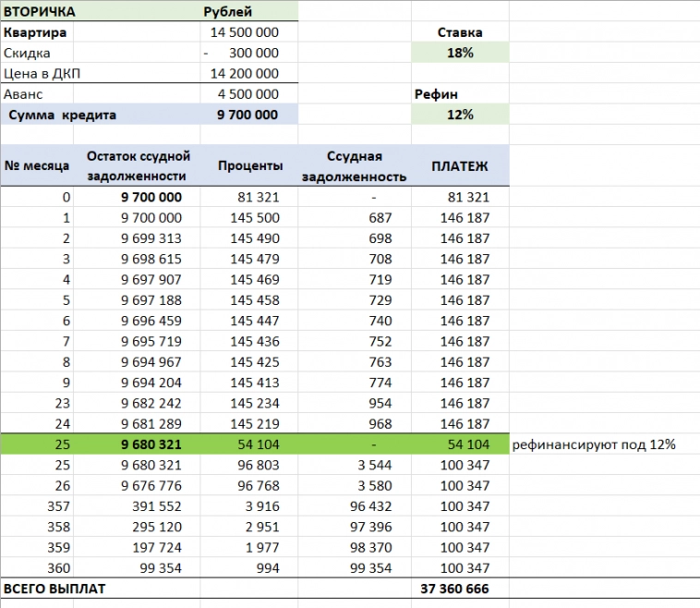Select the Цена в ДКП value 14 200 000
Image resolution: width=700 pixels, height=608 pixels.
[245, 73]
